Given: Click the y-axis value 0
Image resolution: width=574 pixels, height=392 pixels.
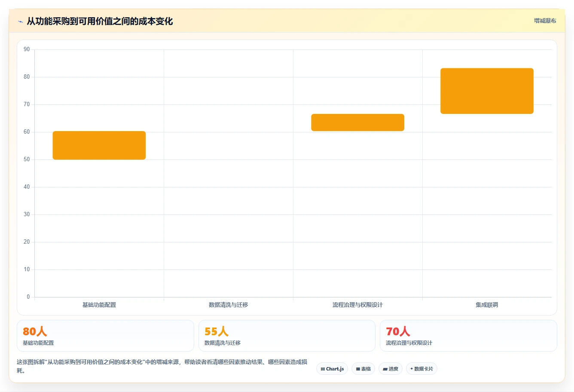Looking at the screenshot, I should click(28, 297).
